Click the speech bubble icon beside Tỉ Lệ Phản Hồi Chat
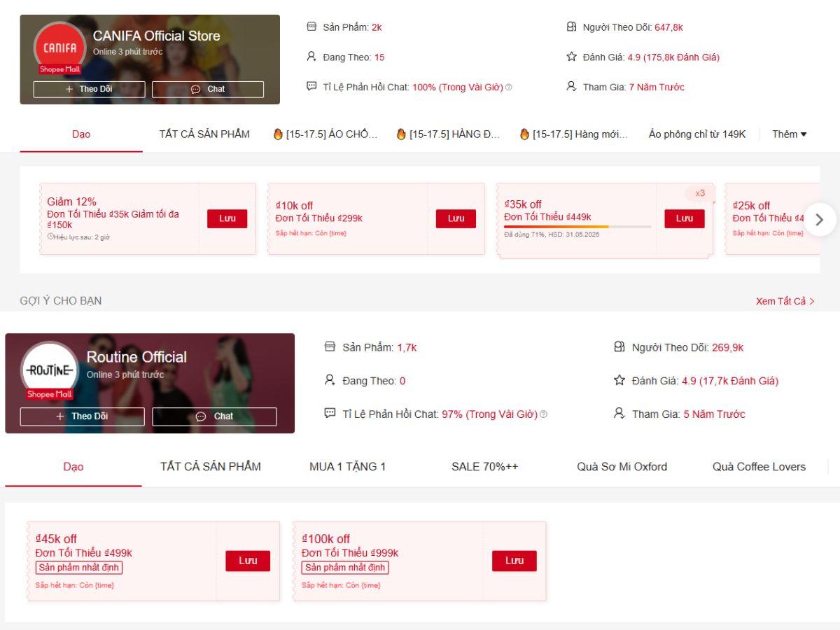Screen dimensions: 840x630 pyautogui.click(x=311, y=87)
